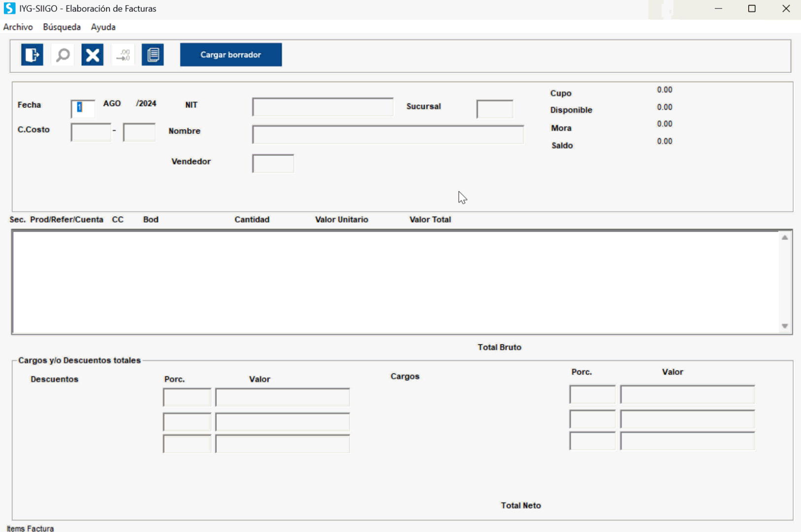The height and width of the screenshot is (532, 801).
Task: Open the Archivo menu
Action: pos(18,27)
